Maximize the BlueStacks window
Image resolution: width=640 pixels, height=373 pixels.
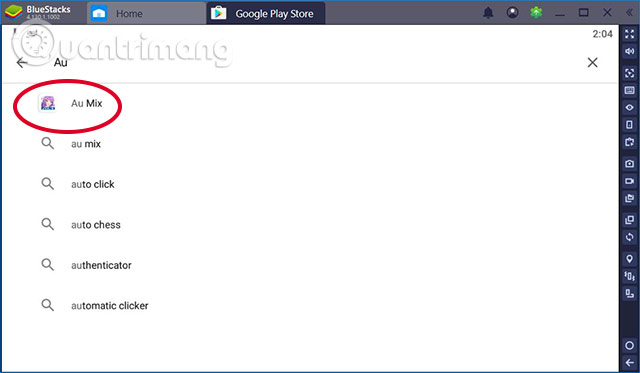[584, 13]
